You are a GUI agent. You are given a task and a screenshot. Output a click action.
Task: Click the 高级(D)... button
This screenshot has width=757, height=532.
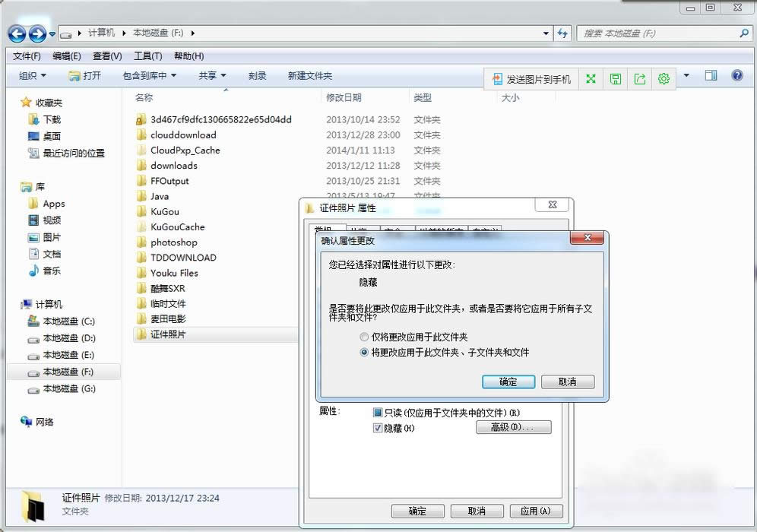(514, 427)
